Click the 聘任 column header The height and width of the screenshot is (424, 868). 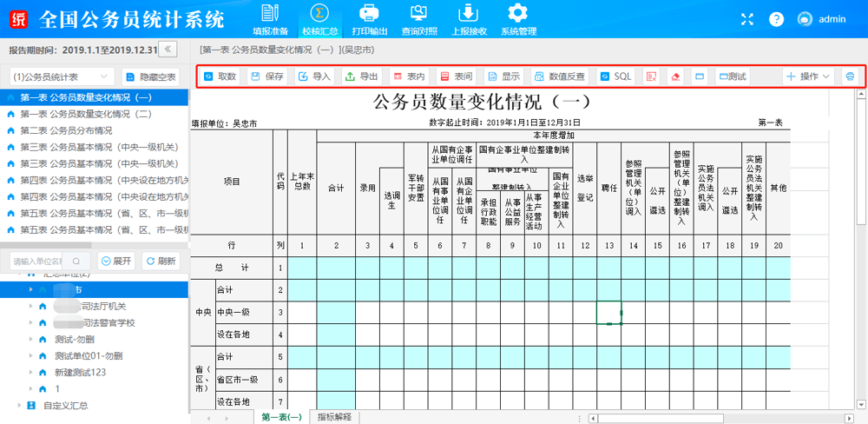[x=609, y=189]
